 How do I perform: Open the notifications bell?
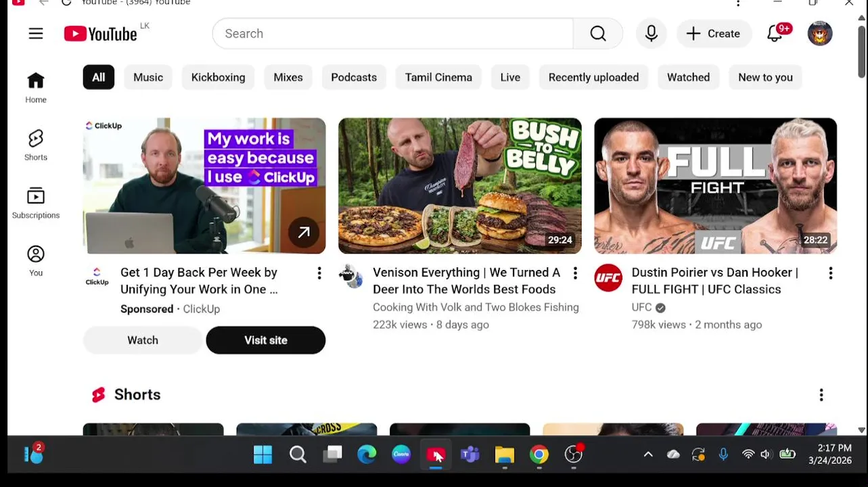click(775, 34)
